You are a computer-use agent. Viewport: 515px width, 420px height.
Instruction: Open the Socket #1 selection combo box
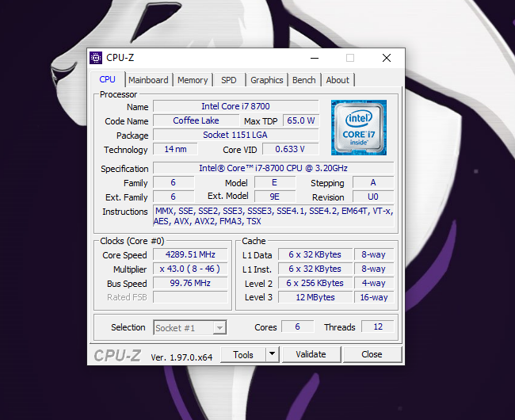[190, 328]
